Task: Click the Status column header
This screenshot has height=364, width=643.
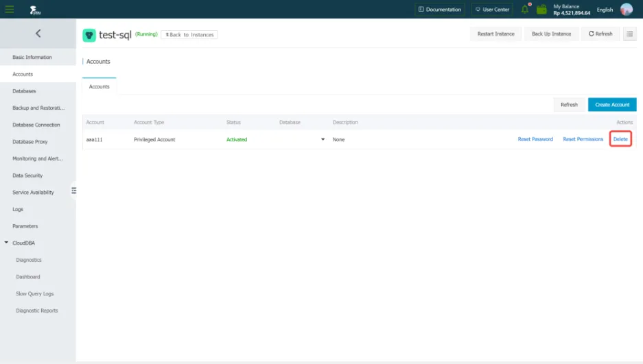Action: pos(233,123)
